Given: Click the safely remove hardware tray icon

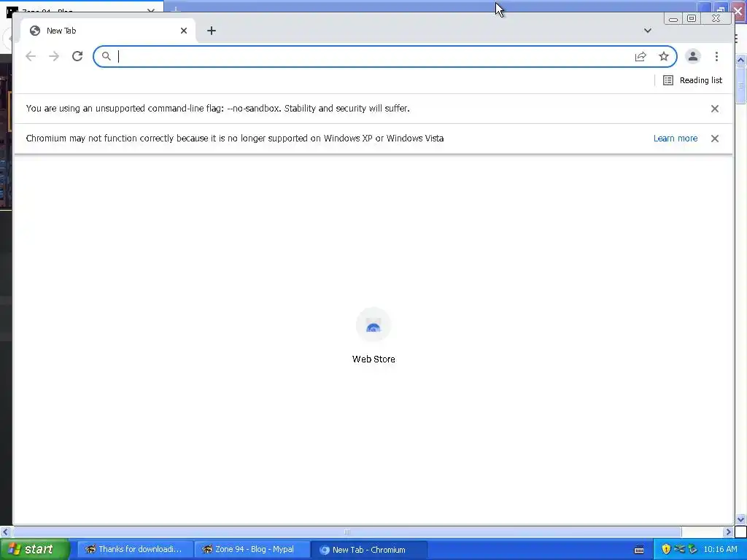Looking at the screenshot, I should pos(692,549).
